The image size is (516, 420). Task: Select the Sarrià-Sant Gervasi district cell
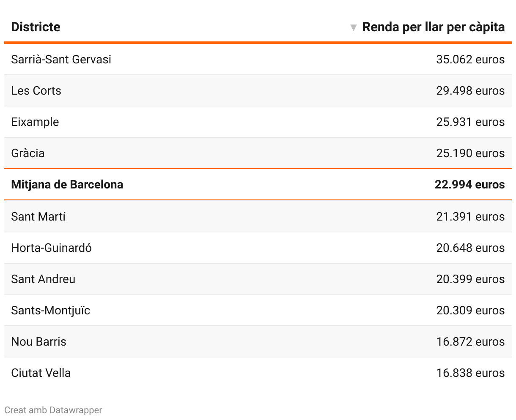(61, 59)
